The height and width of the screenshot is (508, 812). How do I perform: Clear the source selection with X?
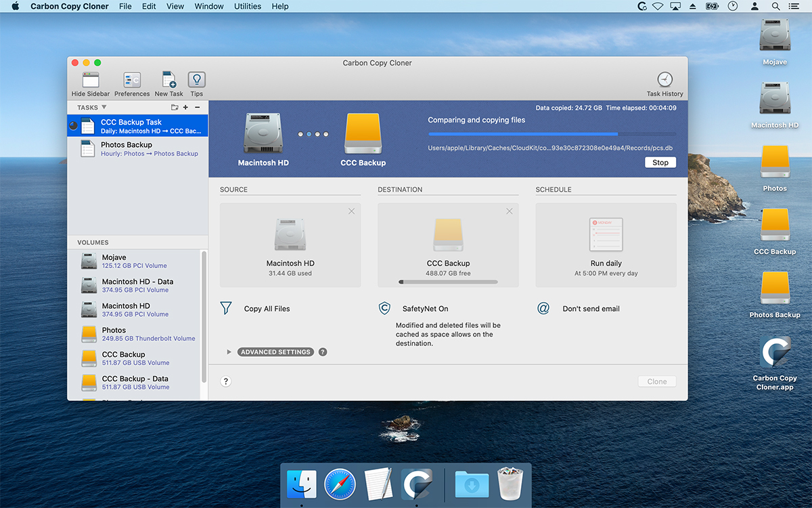click(x=351, y=211)
